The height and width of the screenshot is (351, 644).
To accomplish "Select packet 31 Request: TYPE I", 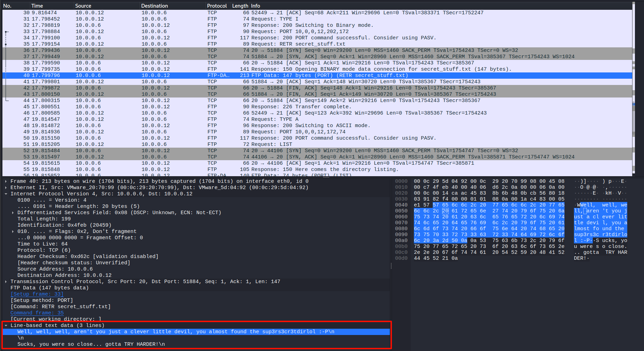I will (317, 19).
